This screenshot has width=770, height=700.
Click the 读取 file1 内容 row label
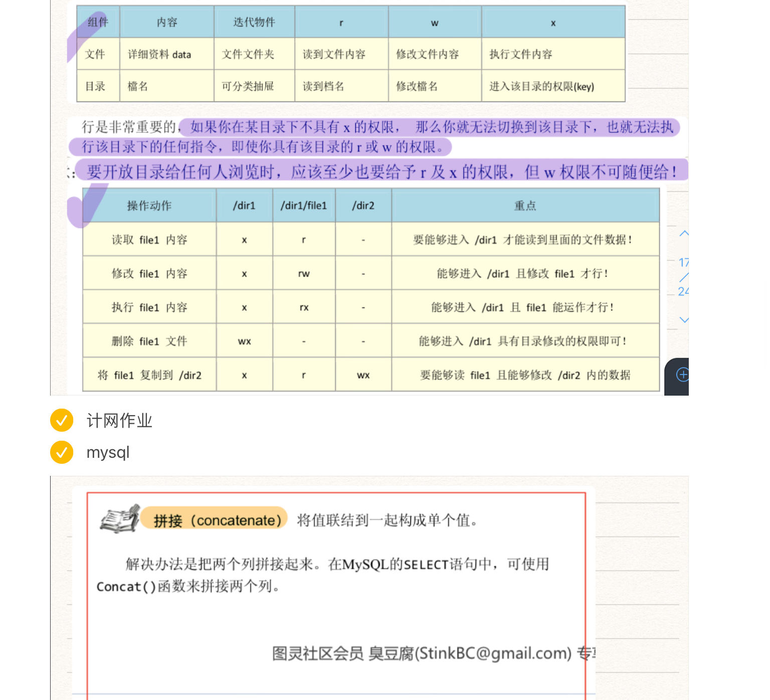pyautogui.click(x=149, y=240)
